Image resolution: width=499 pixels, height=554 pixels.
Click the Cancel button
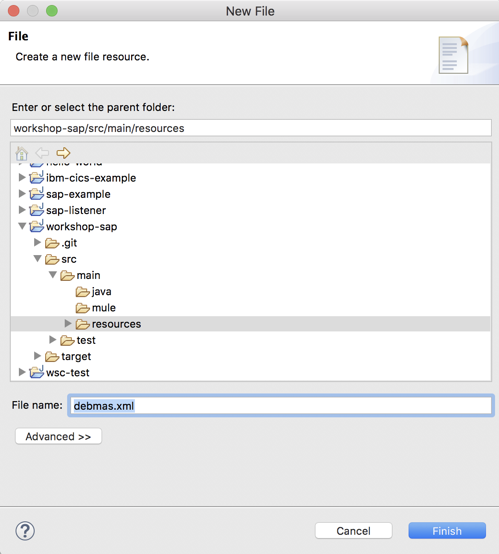353,531
